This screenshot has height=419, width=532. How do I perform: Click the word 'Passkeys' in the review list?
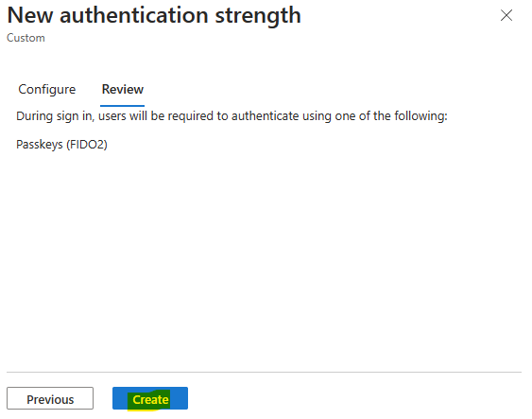pyautogui.click(x=40, y=145)
